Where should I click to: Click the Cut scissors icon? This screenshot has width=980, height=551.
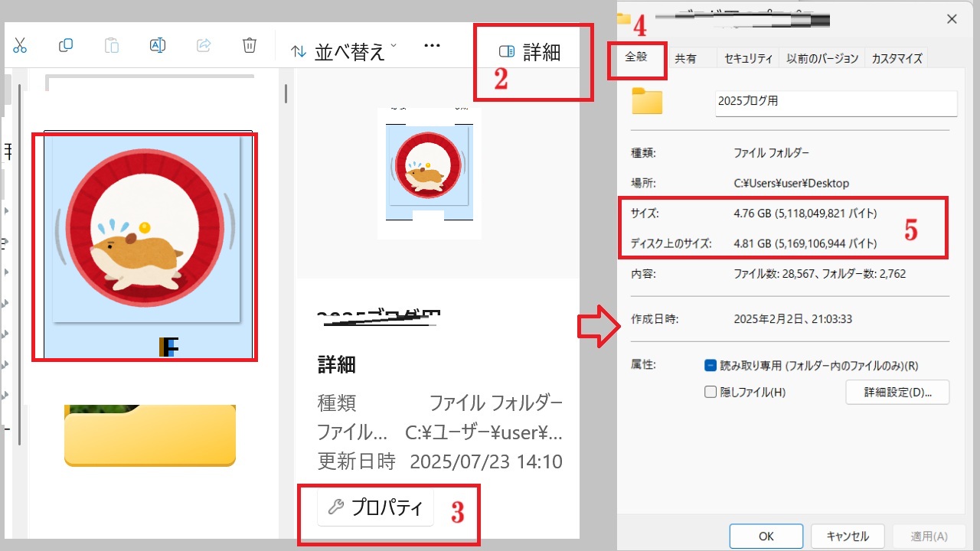(20, 46)
